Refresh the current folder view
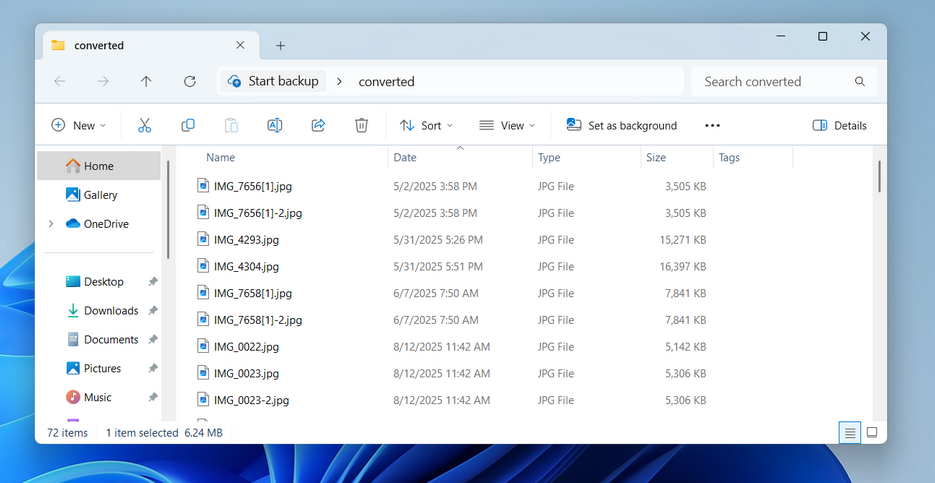 (190, 81)
